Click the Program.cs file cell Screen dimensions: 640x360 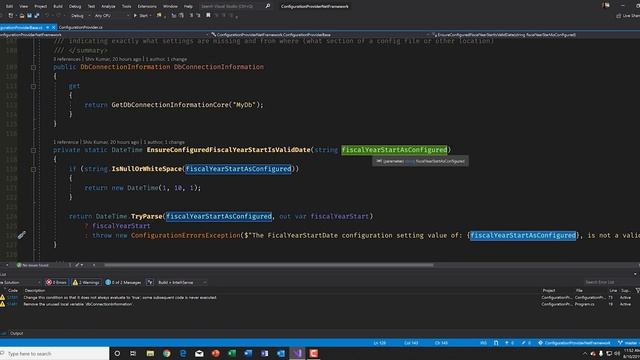[585, 304]
